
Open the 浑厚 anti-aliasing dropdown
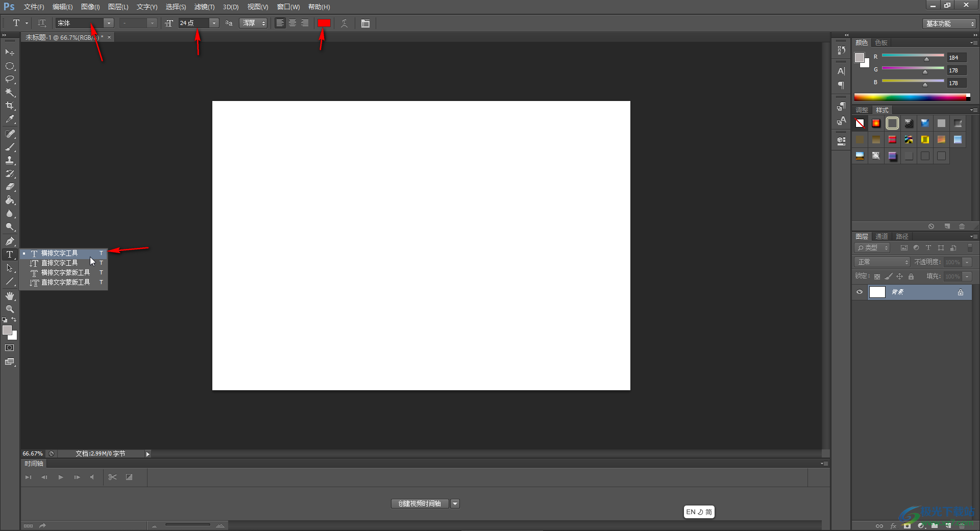click(x=253, y=23)
